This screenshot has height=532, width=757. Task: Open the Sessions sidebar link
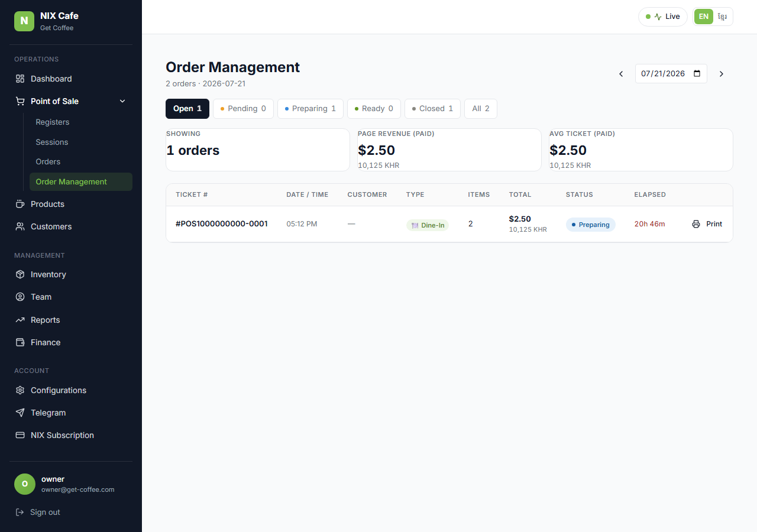52,142
